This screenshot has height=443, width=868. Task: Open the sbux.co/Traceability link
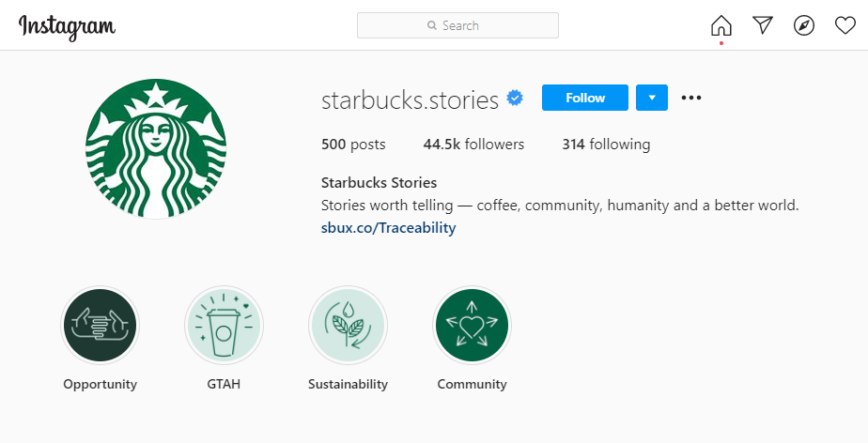click(x=389, y=228)
